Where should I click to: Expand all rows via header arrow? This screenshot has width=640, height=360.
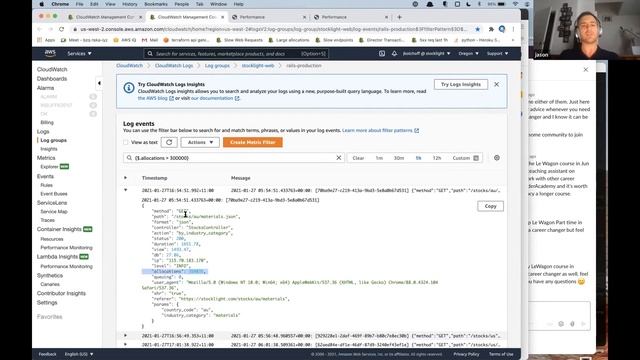(125, 178)
